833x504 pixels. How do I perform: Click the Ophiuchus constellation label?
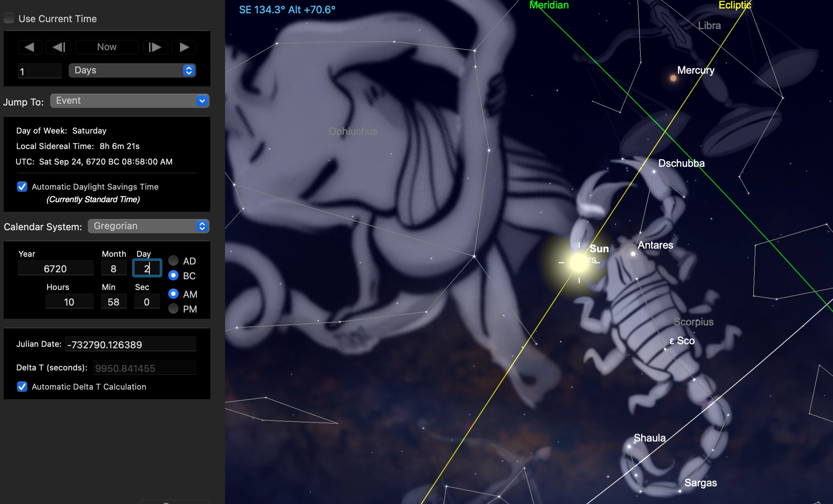click(x=353, y=131)
